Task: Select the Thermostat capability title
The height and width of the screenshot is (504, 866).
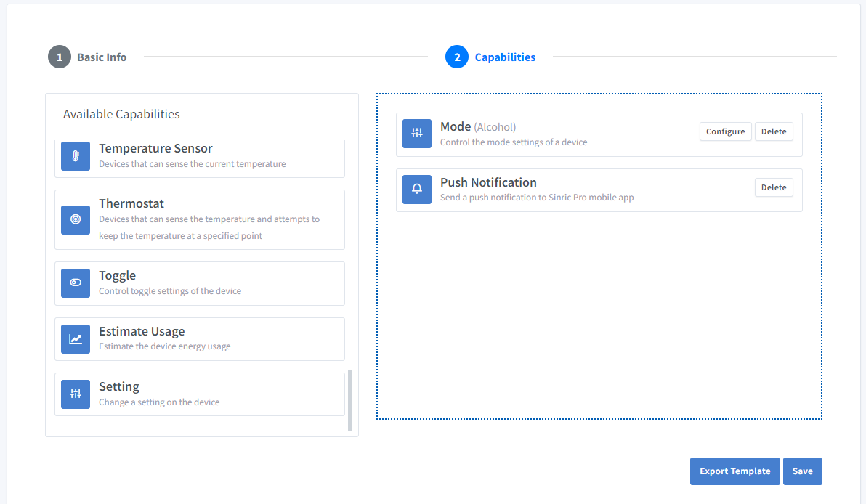Action: (131, 204)
